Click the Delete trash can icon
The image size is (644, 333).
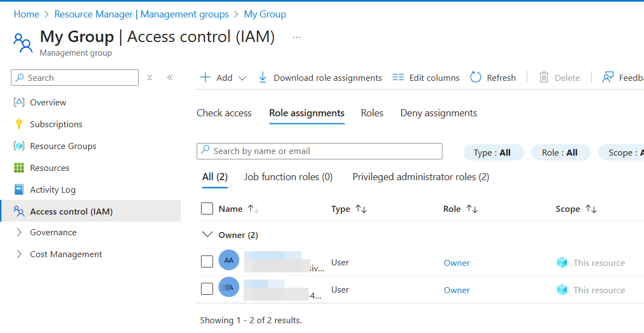point(544,77)
